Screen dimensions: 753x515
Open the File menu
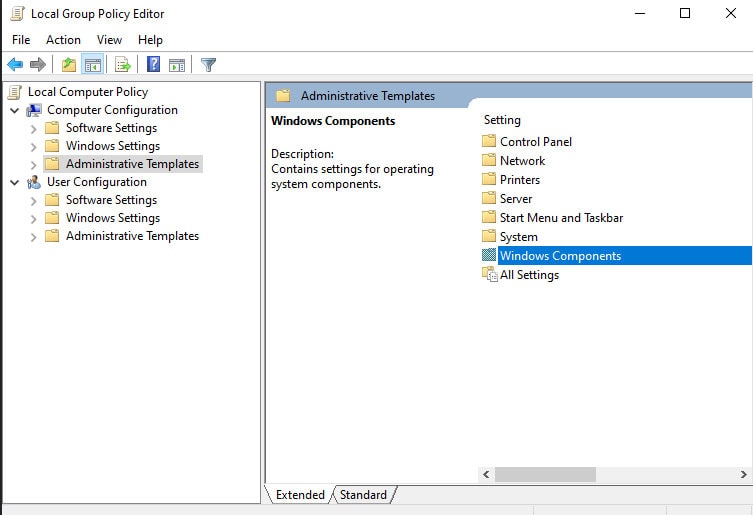(x=21, y=40)
